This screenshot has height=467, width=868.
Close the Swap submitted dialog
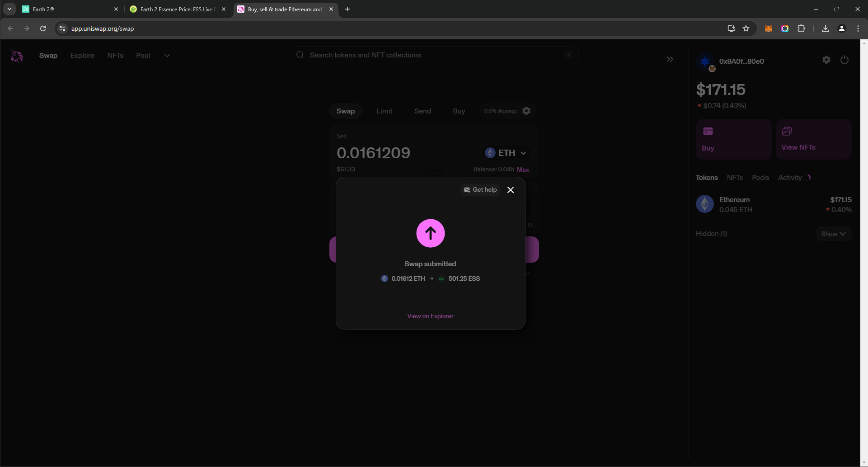511,190
